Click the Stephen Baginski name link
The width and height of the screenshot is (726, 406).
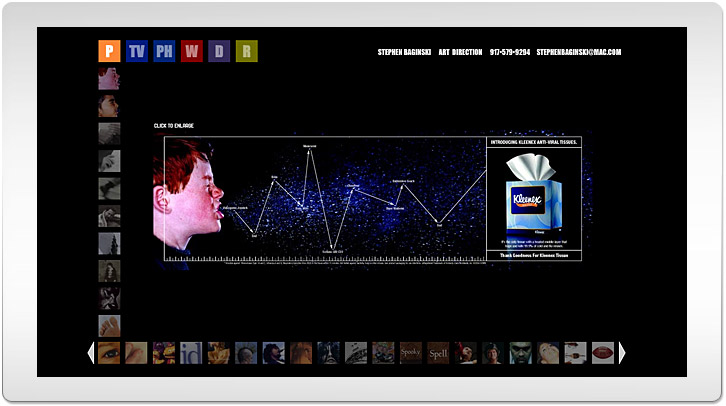click(x=404, y=52)
